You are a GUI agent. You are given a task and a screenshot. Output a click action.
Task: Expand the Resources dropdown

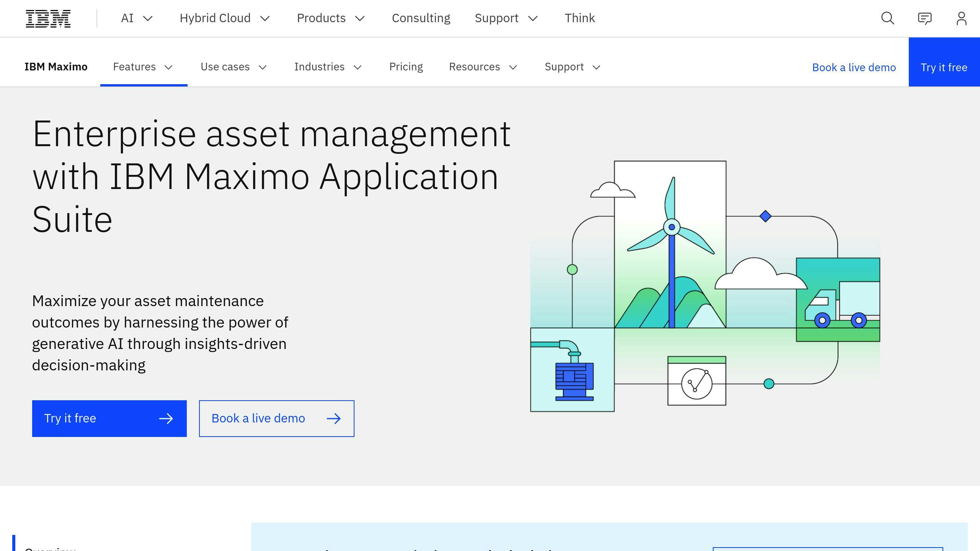point(483,67)
